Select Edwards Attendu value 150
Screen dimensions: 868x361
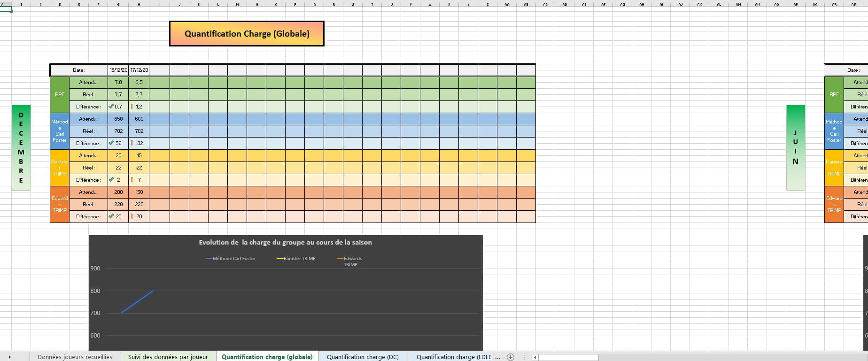pos(139,192)
